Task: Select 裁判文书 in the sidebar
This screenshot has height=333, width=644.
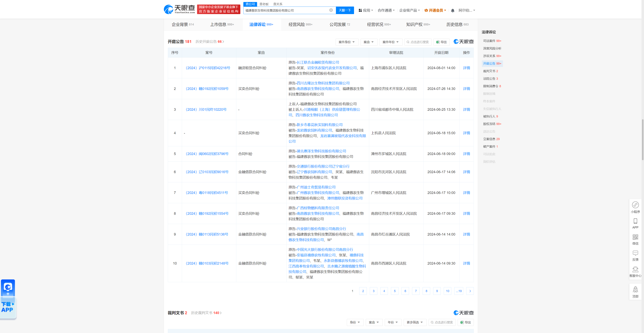Action: click(491, 71)
